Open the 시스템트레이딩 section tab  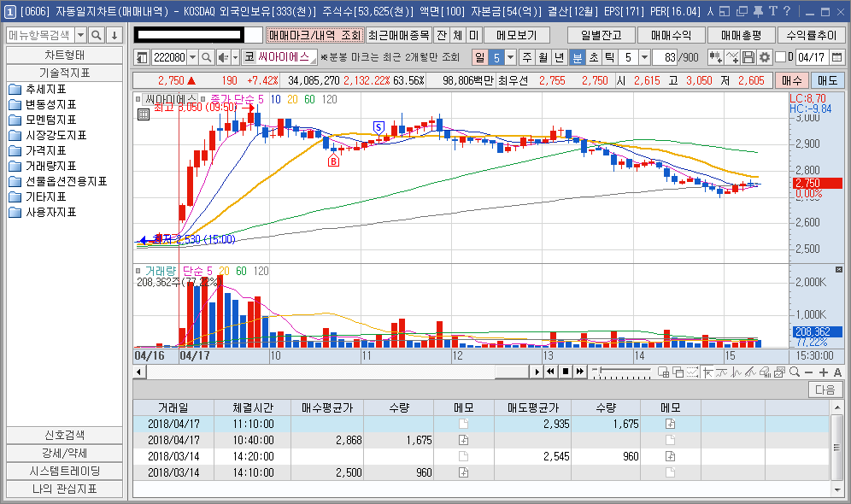pos(65,471)
